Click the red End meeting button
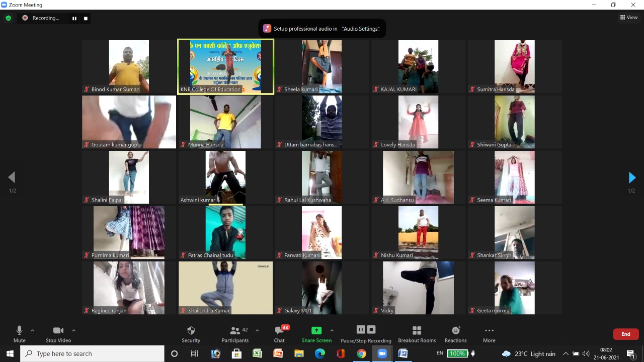Image resolution: width=644 pixels, height=362 pixels. click(x=625, y=334)
